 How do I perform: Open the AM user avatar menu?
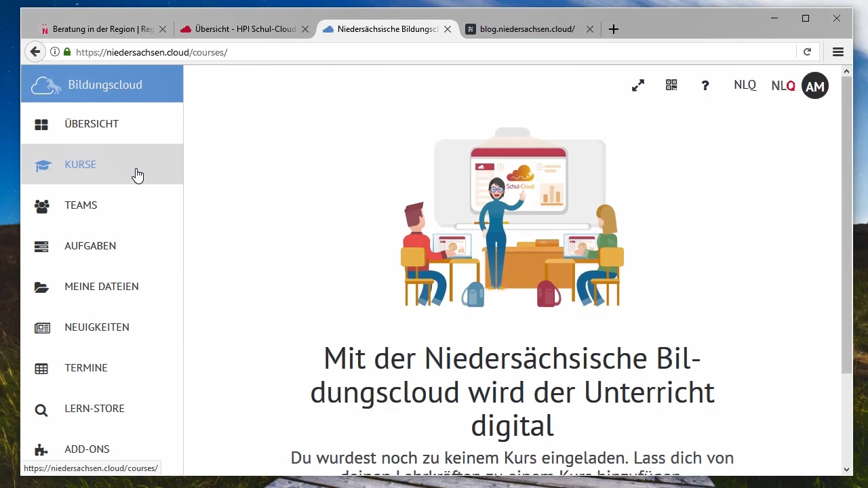click(815, 86)
